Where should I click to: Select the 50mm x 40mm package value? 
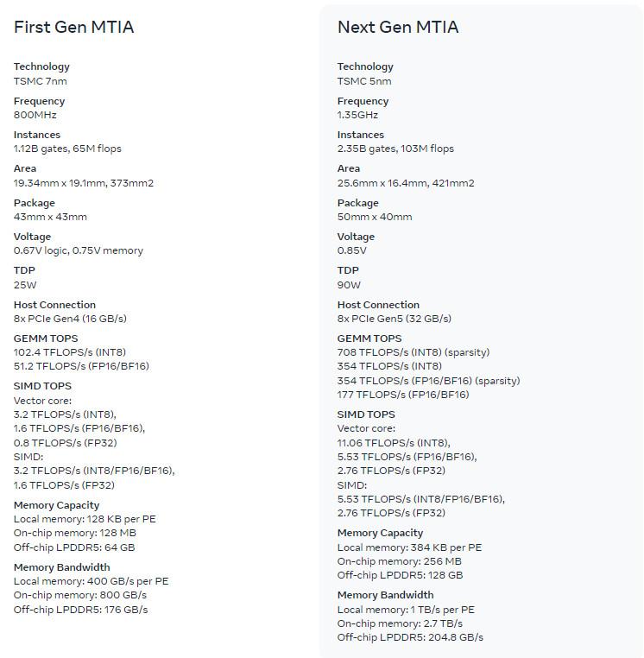tap(375, 217)
